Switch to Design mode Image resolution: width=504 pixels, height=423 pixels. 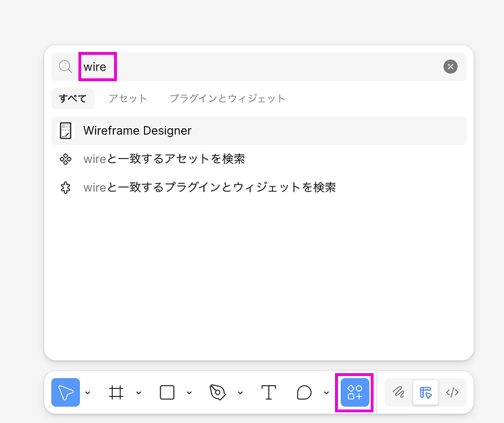coord(426,392)
